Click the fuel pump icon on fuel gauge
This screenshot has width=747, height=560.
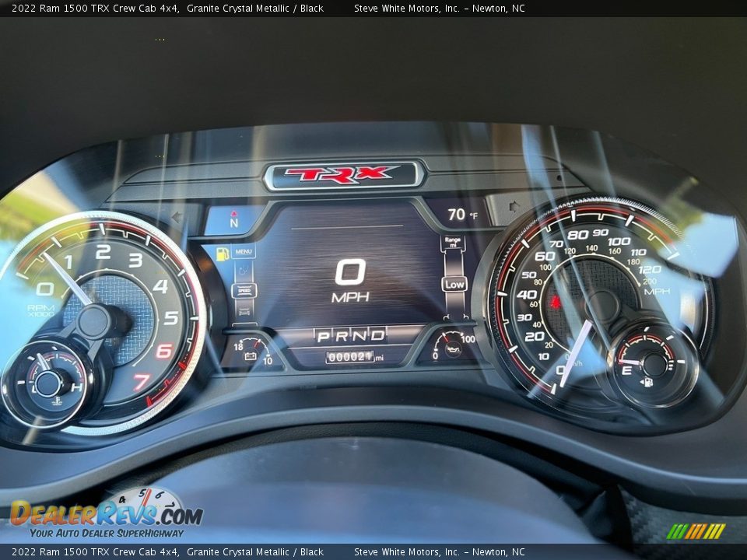coord(647,382)
